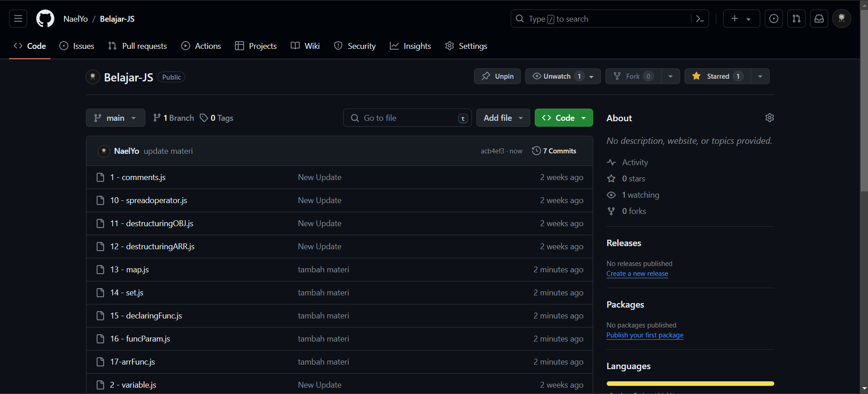
Task: Open the command palette icon
Action: pos(700,19)
